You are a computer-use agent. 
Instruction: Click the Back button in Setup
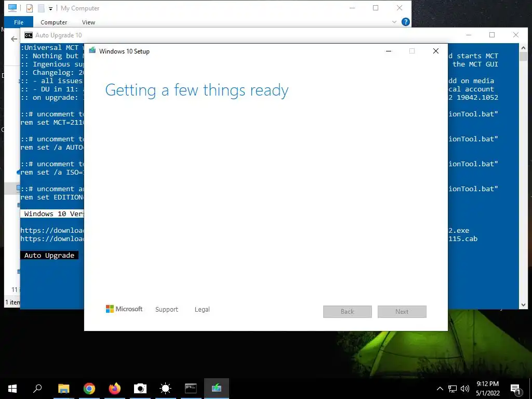point(348,312)
